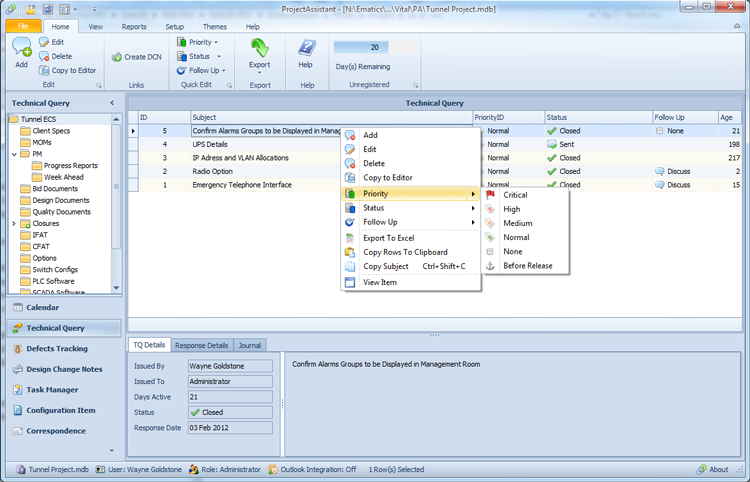Viewport: 750px width, 482px height.
Task: Open Task Manager in the sidebar
Action: (64, 390)
